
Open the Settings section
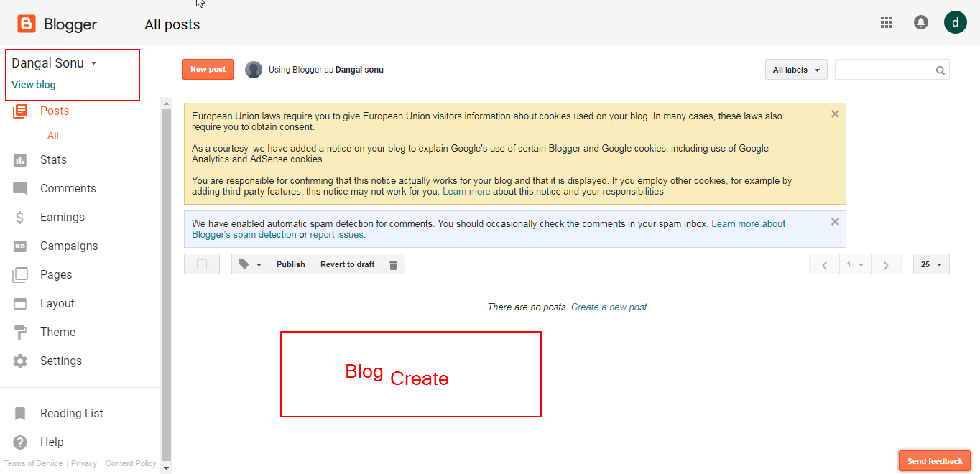point(61,361)
